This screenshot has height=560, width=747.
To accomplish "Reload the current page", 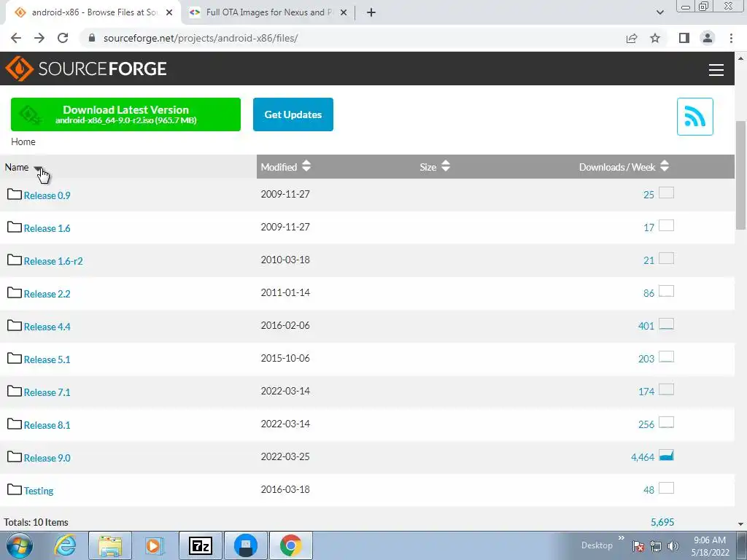I will tap(63, 38).
